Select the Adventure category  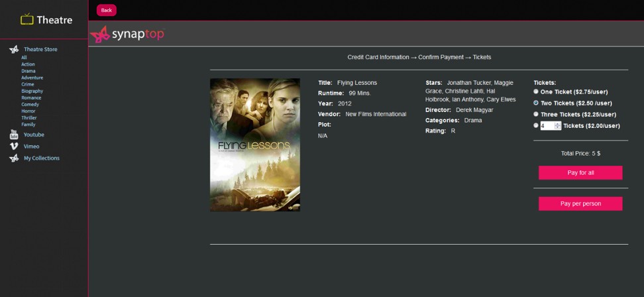32,78
